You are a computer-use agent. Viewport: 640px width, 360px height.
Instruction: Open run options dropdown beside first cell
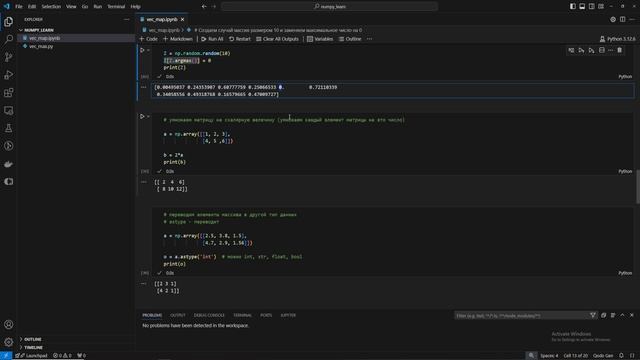point(149,50)
